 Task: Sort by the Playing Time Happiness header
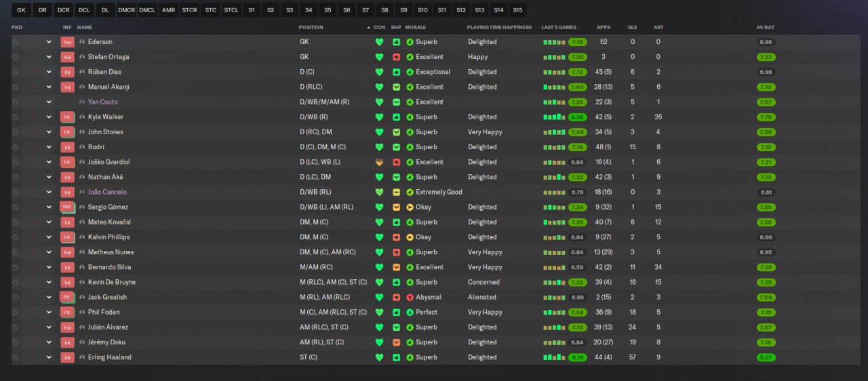pyautogui.click(x=500, y=27)
